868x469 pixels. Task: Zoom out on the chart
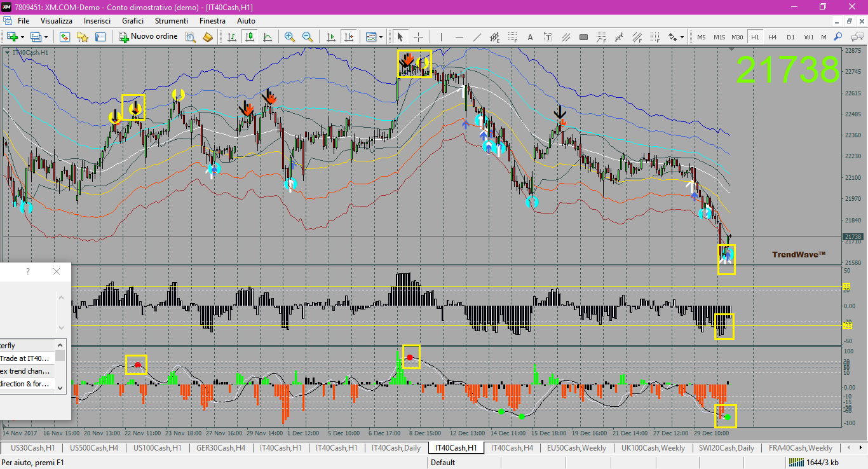pos(308,37)
